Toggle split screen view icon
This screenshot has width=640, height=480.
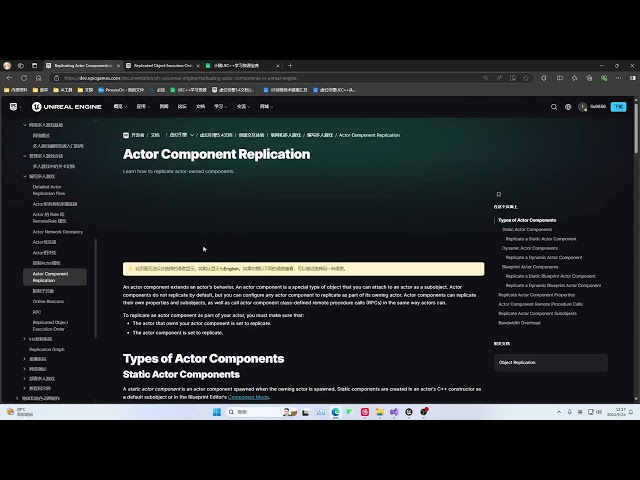pos(560,78)
